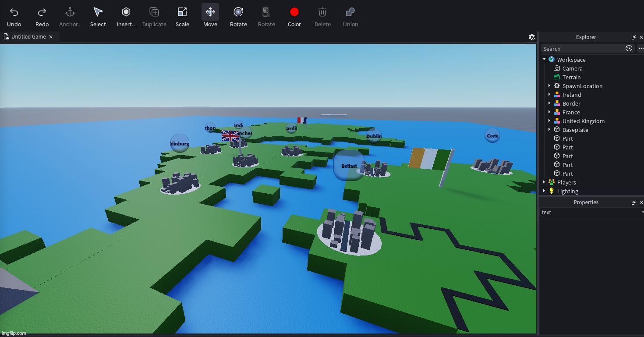Open the Properties filter dropdown arrow
Image resolution: width=644 pixels, height=337 pixels.
point(642,213)
